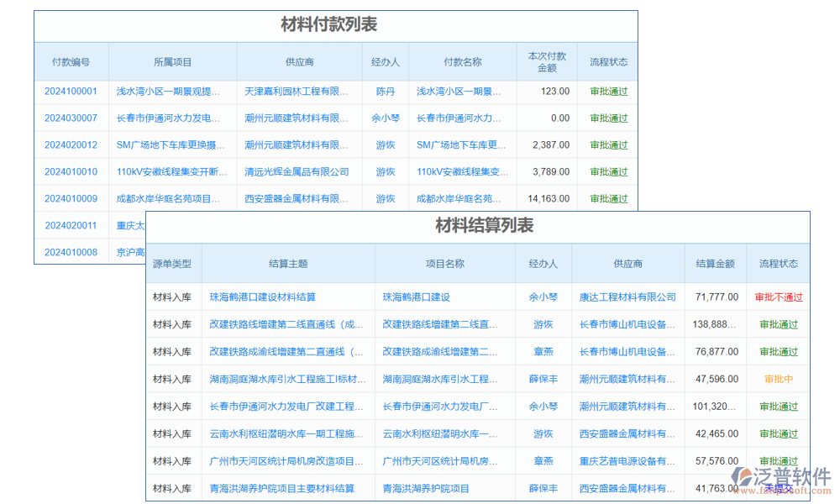Open payment number 2024010009

coord(71,198)
